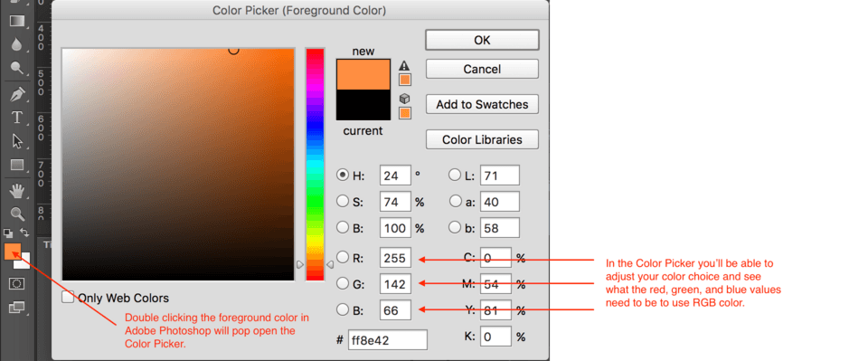Click the orange foreground color swatch

(x=12, y=251)
